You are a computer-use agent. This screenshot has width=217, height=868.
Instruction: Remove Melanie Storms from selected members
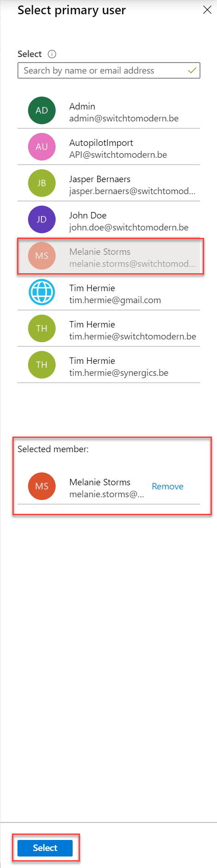(167, 486)
